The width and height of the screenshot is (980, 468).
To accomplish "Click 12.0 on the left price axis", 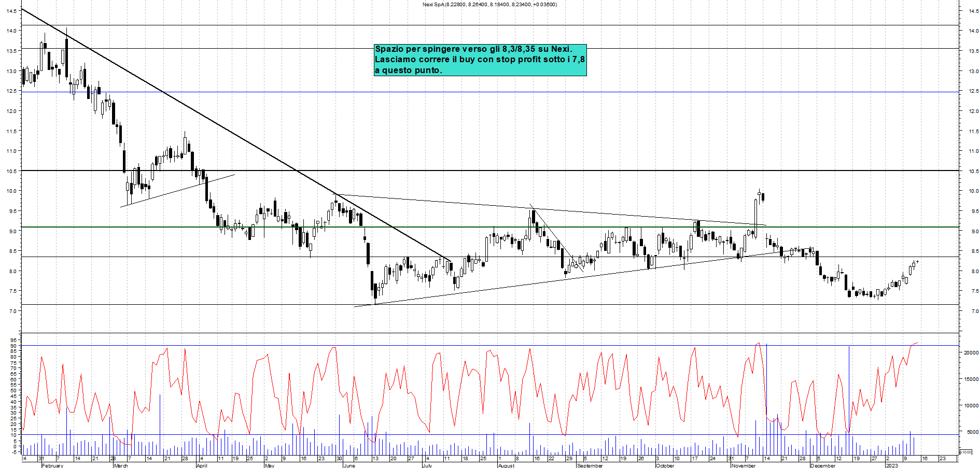I will click(x=11, y=111).
